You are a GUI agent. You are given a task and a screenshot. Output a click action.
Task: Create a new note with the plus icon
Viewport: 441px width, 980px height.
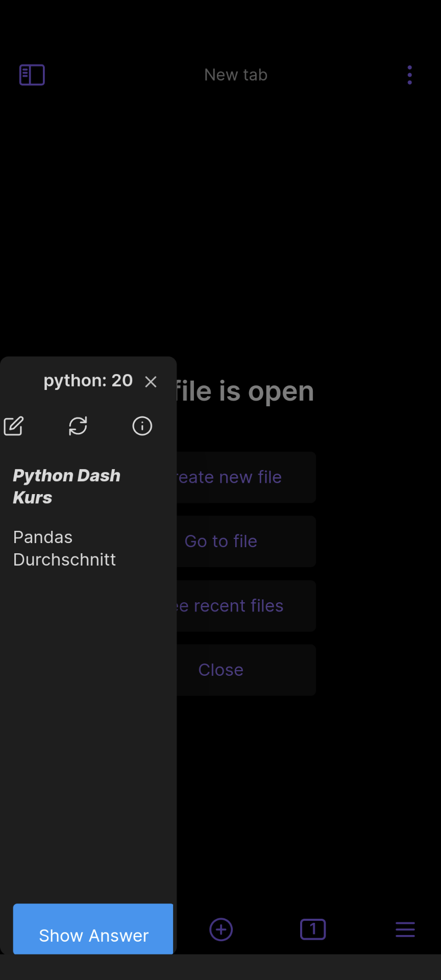220,929
